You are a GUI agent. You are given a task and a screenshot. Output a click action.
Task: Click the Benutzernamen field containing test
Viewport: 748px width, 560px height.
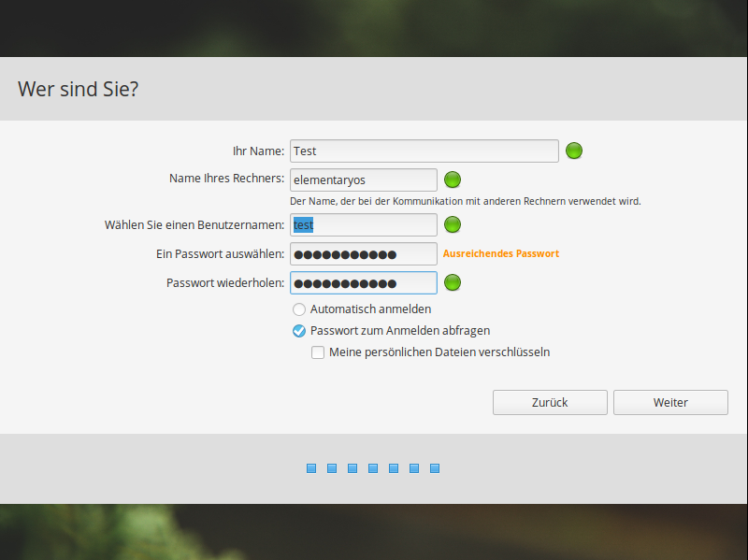click(x=363, y=224)
